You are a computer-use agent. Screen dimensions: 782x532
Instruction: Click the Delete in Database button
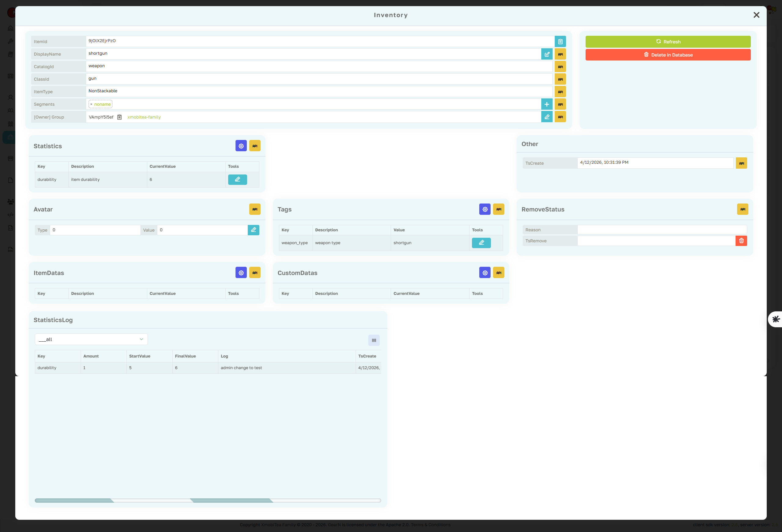pos(668,54)
